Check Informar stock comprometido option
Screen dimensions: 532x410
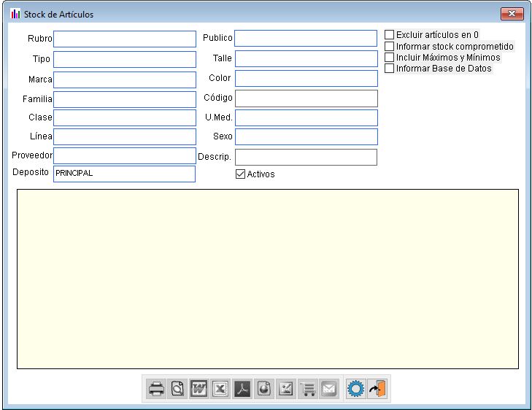pyautogui.click(x=390, y=46)
